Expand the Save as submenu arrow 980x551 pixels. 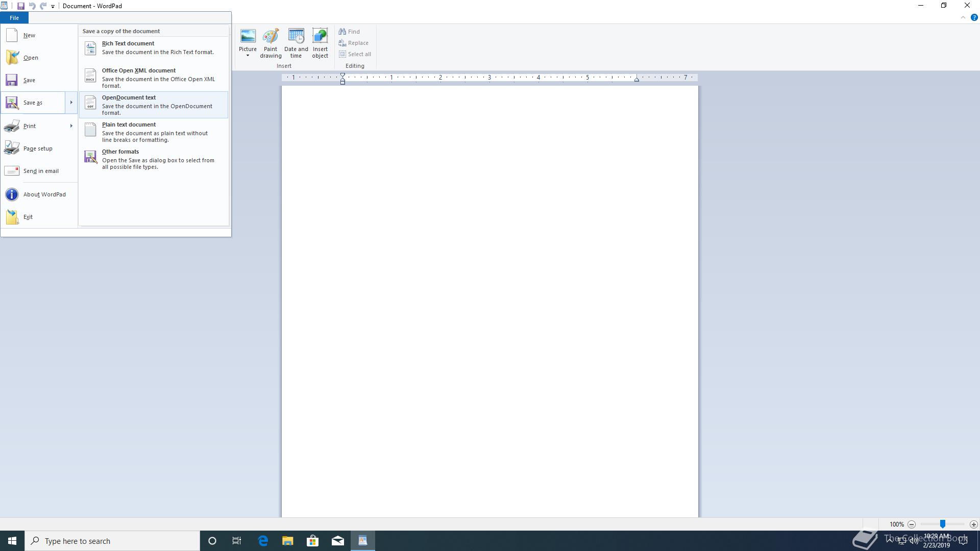pos(71,103)
